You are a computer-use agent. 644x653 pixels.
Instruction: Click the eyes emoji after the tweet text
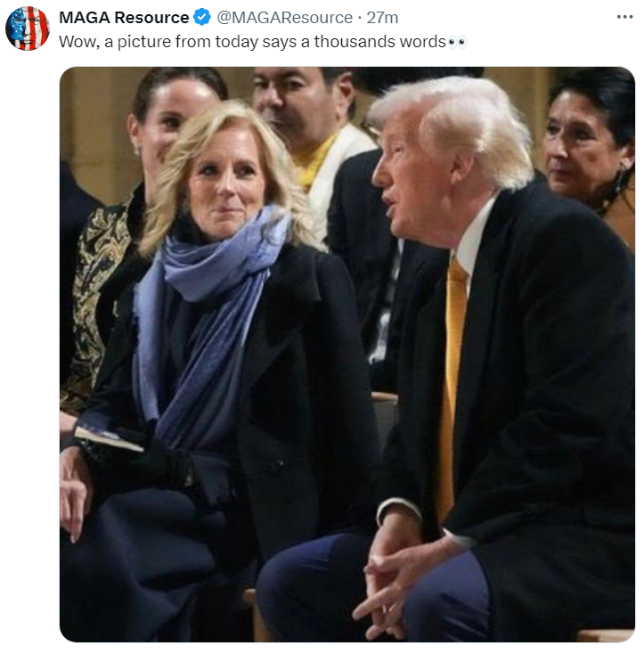pyautogui.click(x=458, y=42)
